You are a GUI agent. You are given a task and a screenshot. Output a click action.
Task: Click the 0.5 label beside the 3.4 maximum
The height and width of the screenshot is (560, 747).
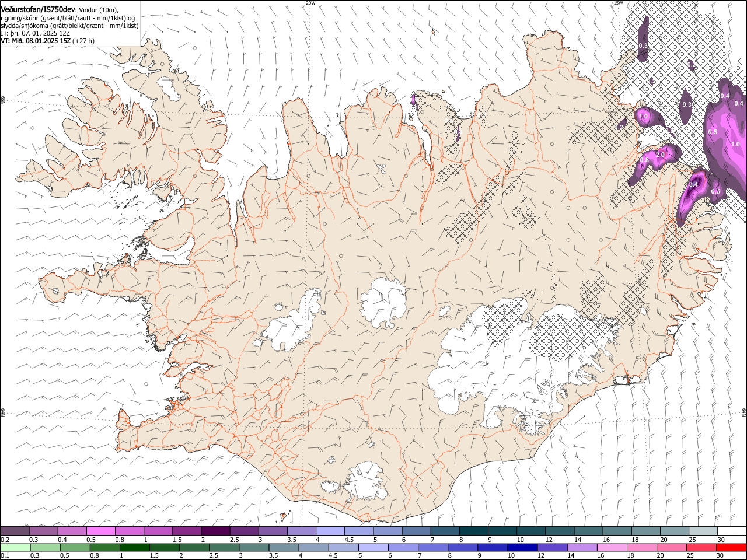coord(715,191)
